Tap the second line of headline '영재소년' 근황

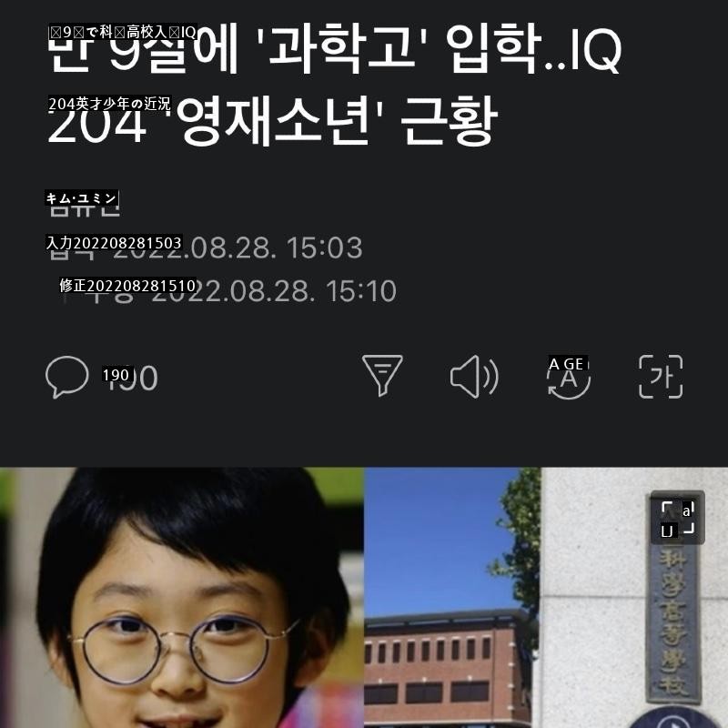coord(337,121)
